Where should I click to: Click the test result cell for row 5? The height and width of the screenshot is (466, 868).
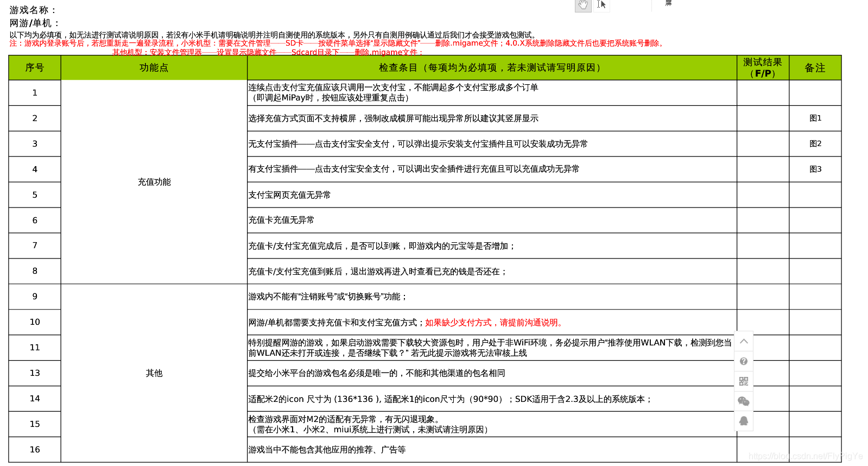[763, 195]
